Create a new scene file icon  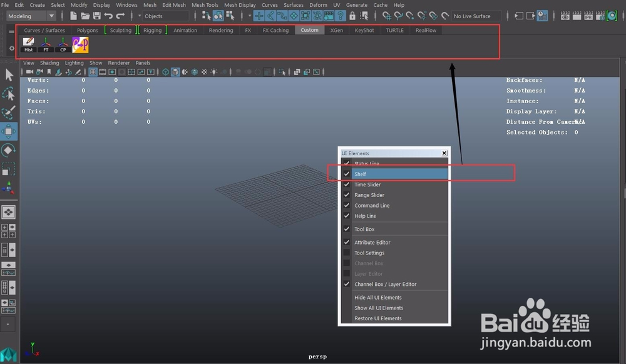pos(73,16)
